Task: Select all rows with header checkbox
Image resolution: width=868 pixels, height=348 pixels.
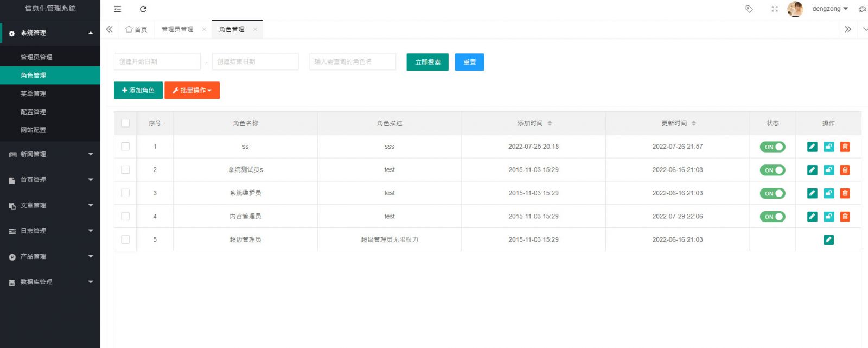Action: (x=125, y=123)
